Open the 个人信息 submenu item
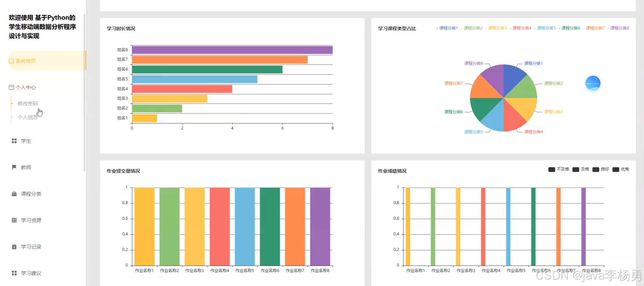The image size is (644, 286). click(x=28, y=117)
